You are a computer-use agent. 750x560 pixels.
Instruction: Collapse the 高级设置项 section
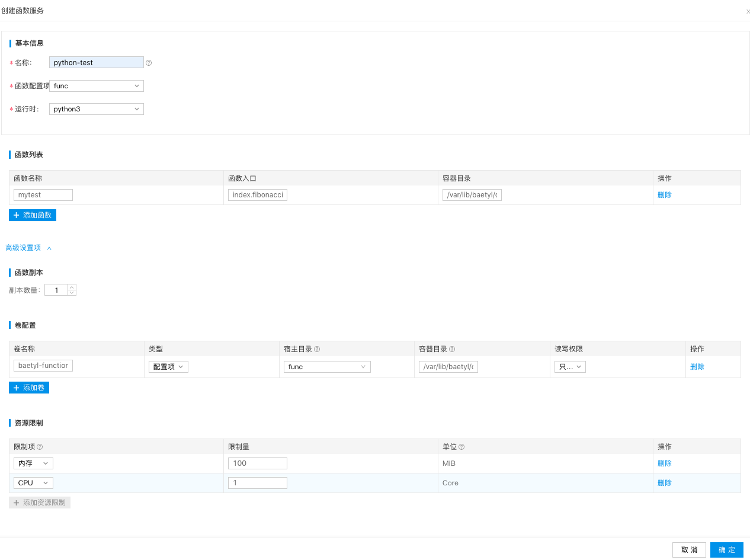tap(28, 248)
